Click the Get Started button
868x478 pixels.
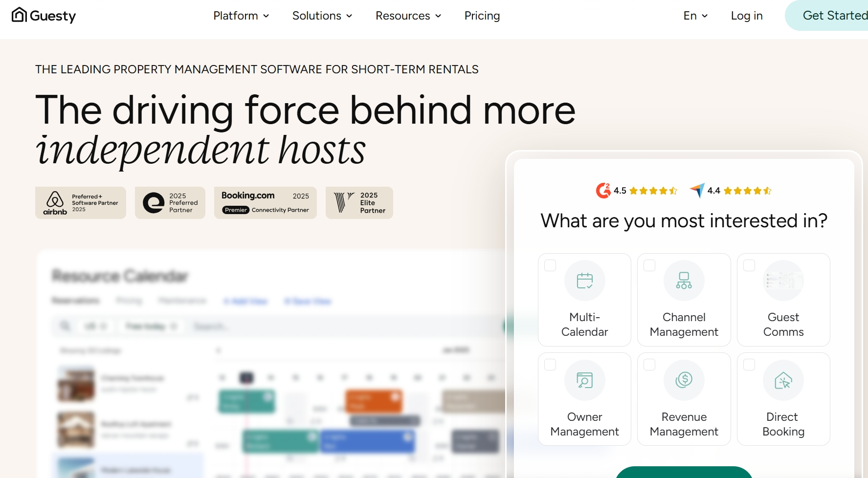click(x=826, y=16)
